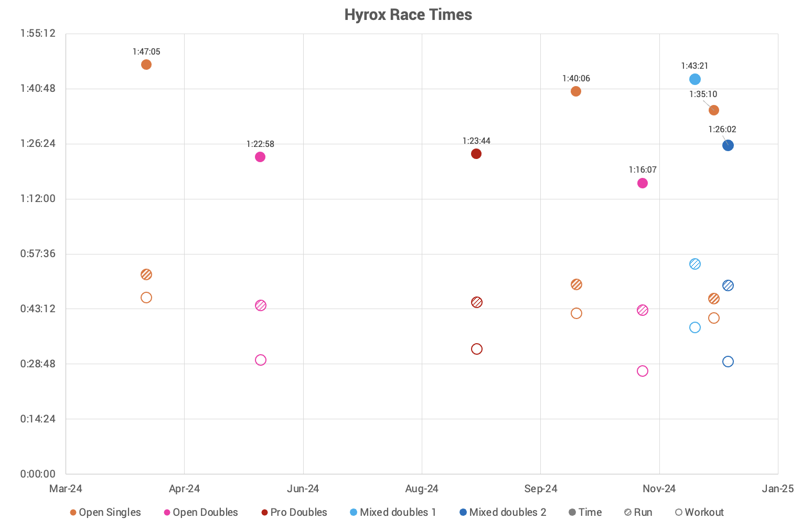Click the light blue marker under 1:43:21
The height and width of the screenshot is (530, 812).
point(695,79)
